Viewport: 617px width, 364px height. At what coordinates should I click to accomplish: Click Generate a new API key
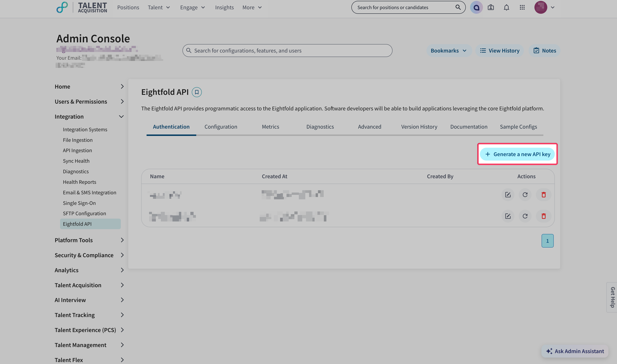(x=517, y=154)
